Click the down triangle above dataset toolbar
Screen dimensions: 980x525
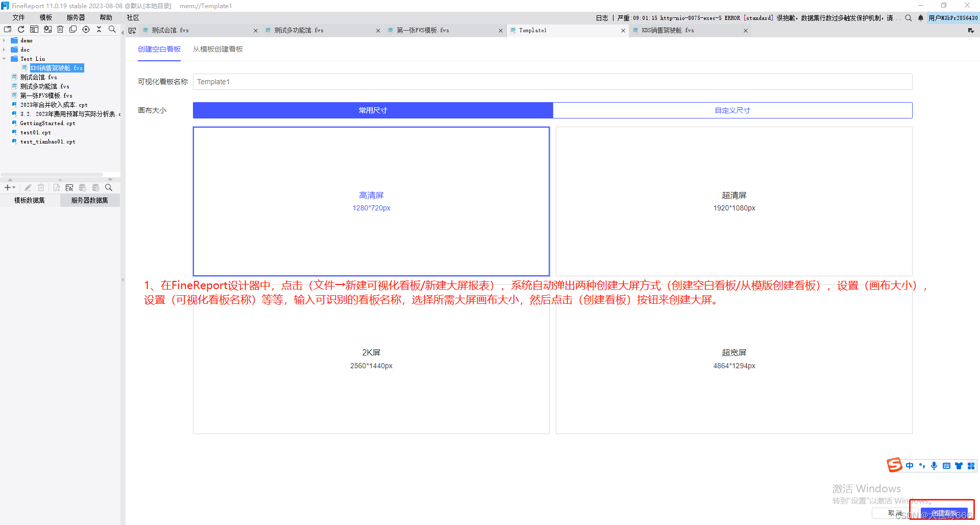[x=110, y=180]
